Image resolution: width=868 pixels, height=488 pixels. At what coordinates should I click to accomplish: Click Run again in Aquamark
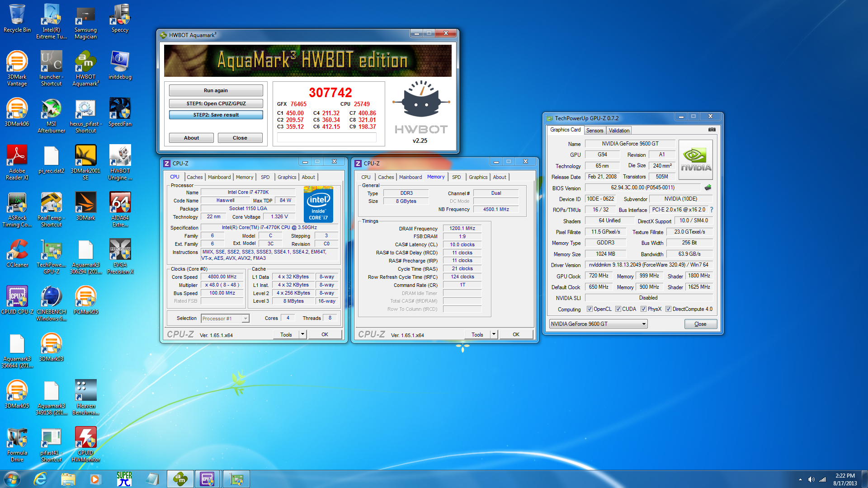tap(216, 90)
